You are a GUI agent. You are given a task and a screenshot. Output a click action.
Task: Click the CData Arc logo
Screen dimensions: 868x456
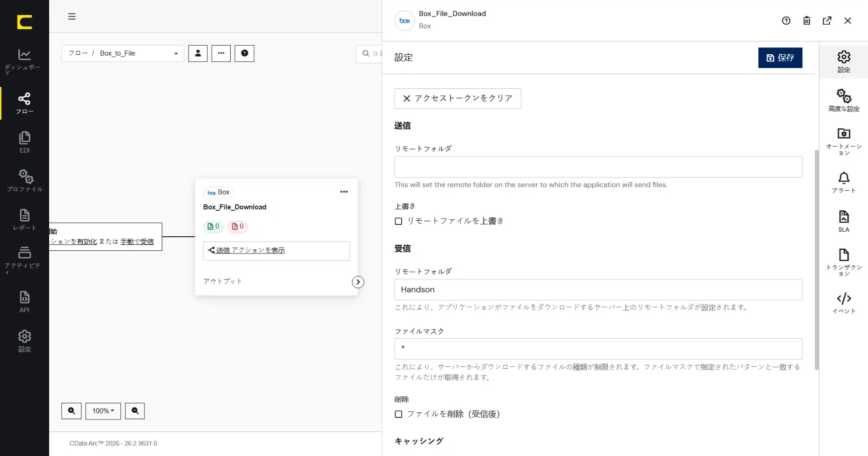[24, 22]
